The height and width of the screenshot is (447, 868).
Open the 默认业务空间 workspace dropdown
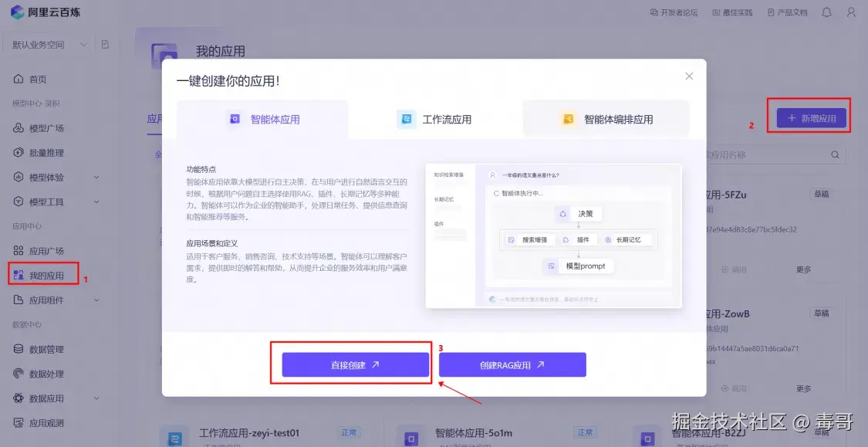coord(49,44)
